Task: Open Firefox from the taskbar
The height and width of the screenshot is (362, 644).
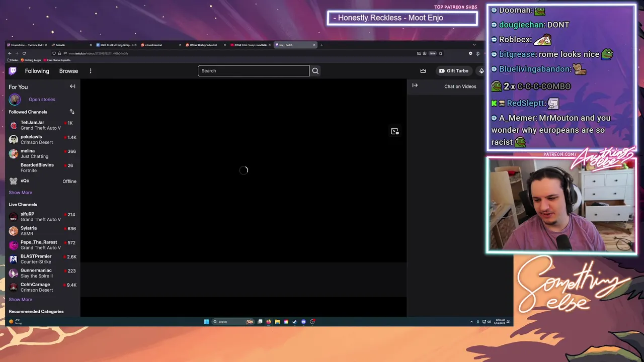Action: (x=269, y=322)
